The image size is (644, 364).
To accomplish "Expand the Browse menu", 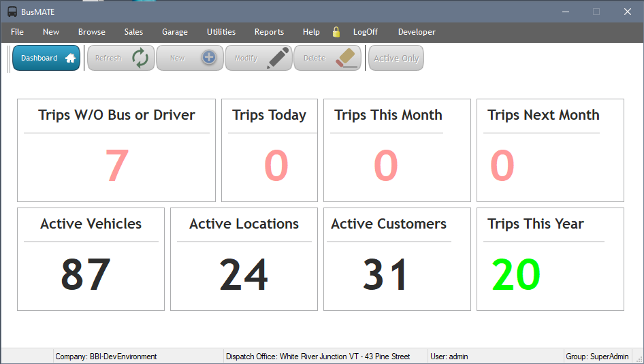I will tap(91, 32).
